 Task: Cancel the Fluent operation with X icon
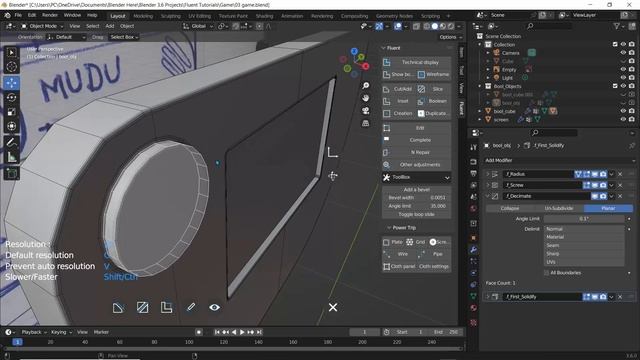pos(333,307)
